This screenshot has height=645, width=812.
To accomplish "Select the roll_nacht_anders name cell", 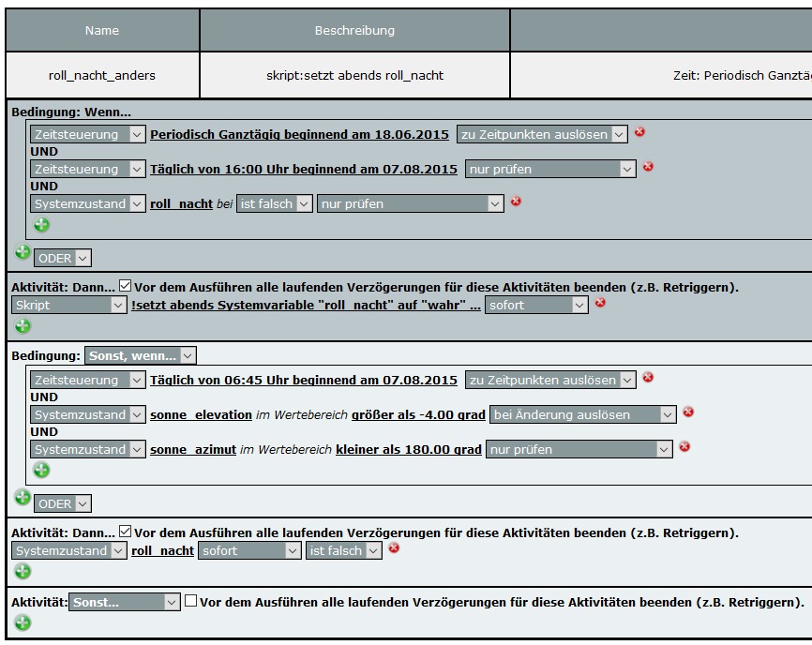I will point(102,76).
